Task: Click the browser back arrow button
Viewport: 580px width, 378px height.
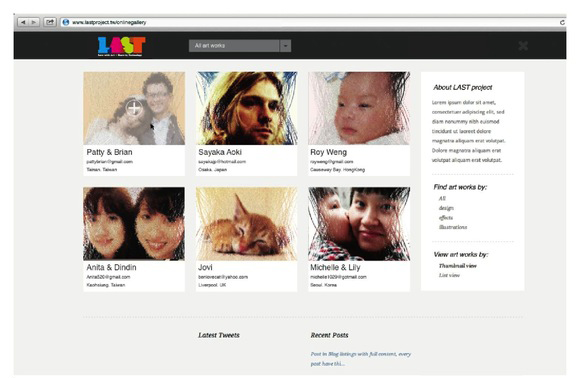Action: pyautogui.click(x=23, y=22)
